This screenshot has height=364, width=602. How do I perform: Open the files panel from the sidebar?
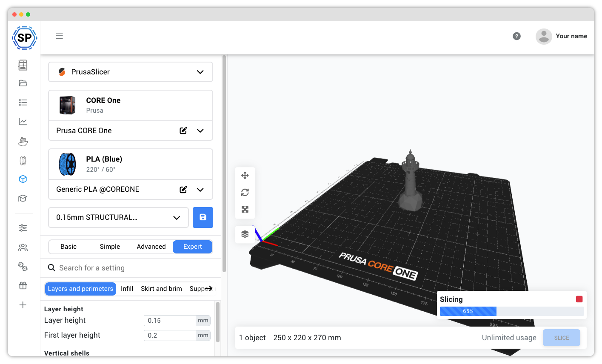click(x=23, y=83)
